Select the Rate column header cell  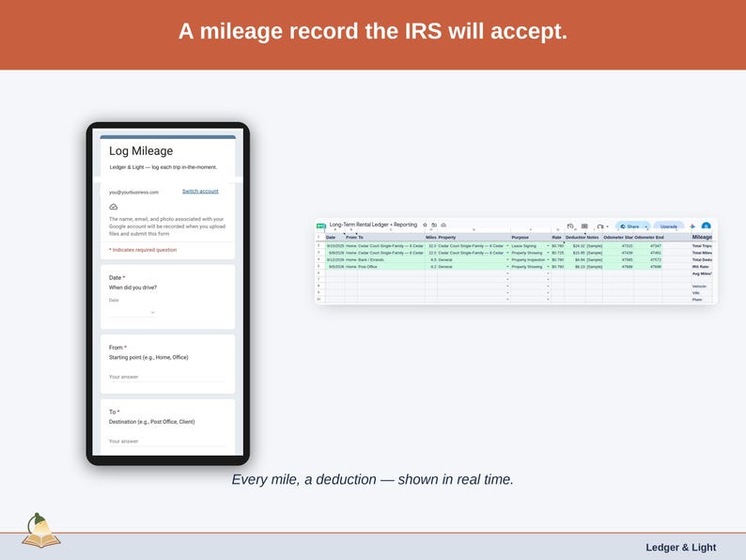[x=557, y=237]
